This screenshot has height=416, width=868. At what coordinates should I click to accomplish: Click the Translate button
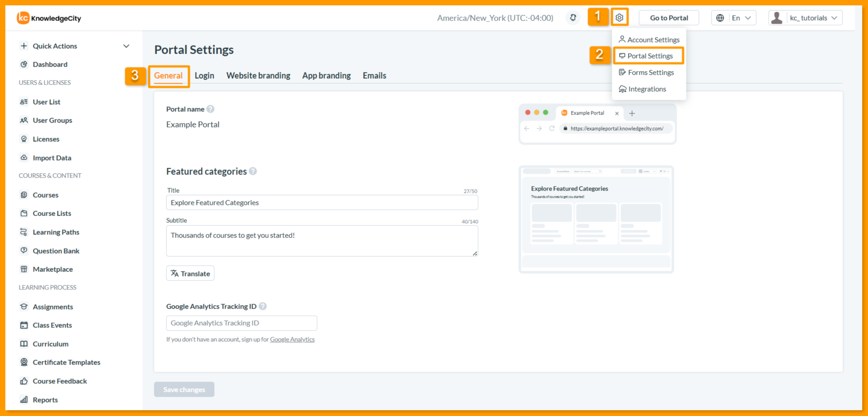point(190,273)
